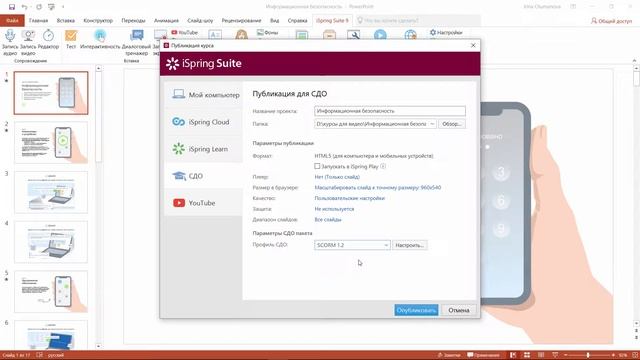Select Мой компьютер publish destination
The image size is (640, 360).
204,95
